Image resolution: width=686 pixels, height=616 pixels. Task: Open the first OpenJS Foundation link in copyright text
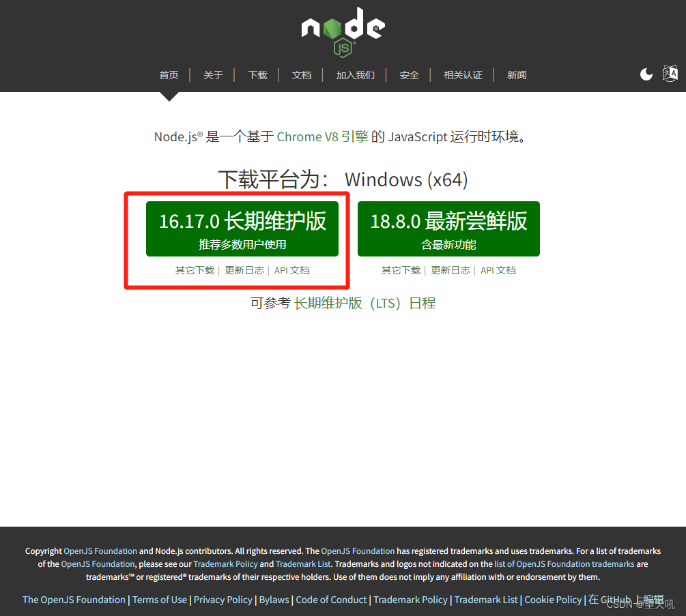(x=100, y=551)
